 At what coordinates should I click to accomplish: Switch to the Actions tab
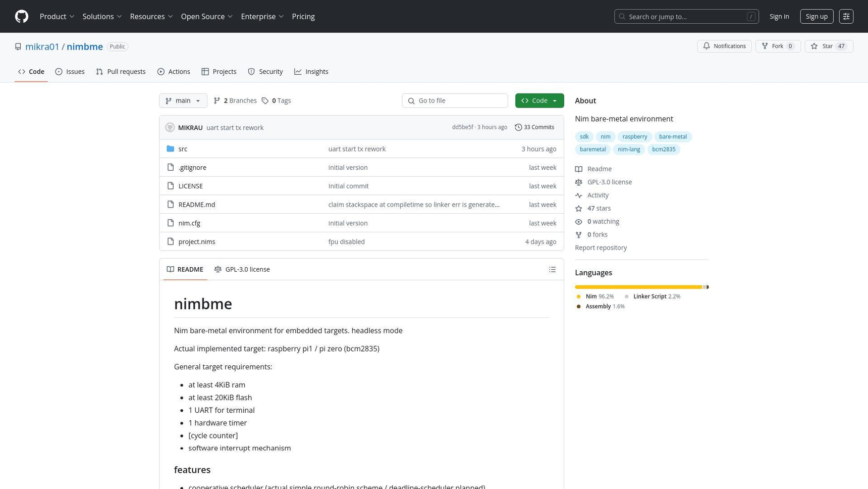pos(174,72)
